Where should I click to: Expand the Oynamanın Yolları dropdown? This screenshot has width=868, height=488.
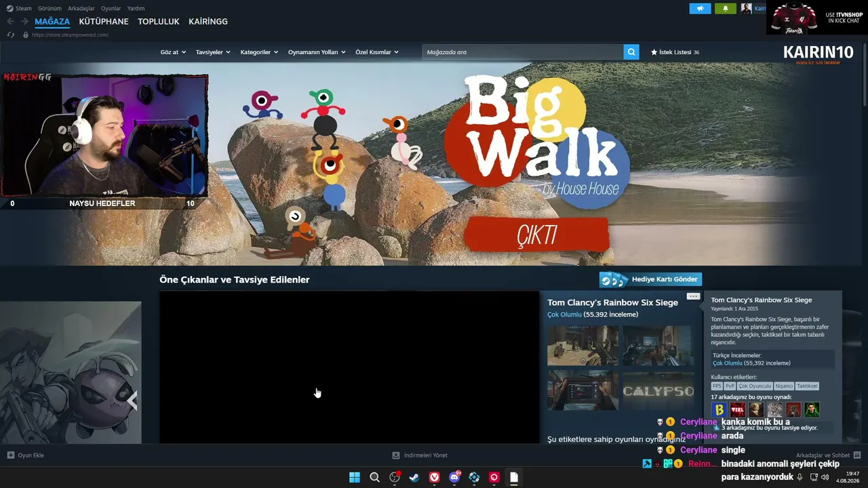(x=317, y=52)
